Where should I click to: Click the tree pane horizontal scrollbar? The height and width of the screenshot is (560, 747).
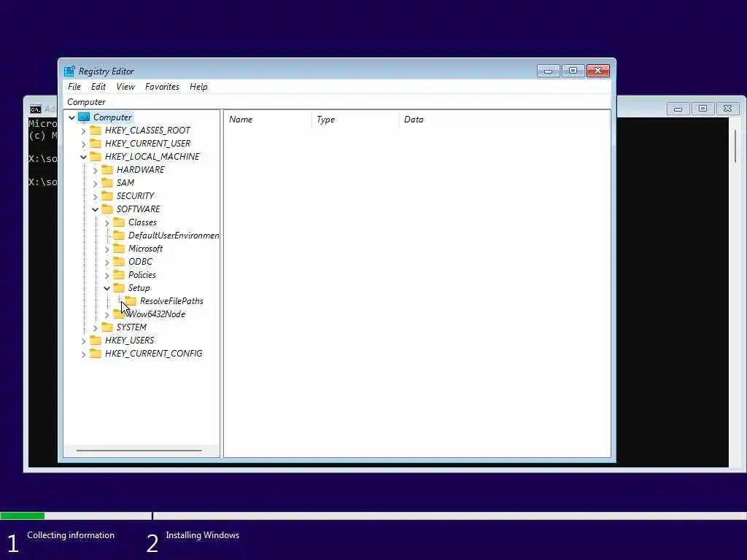point(139,450)
